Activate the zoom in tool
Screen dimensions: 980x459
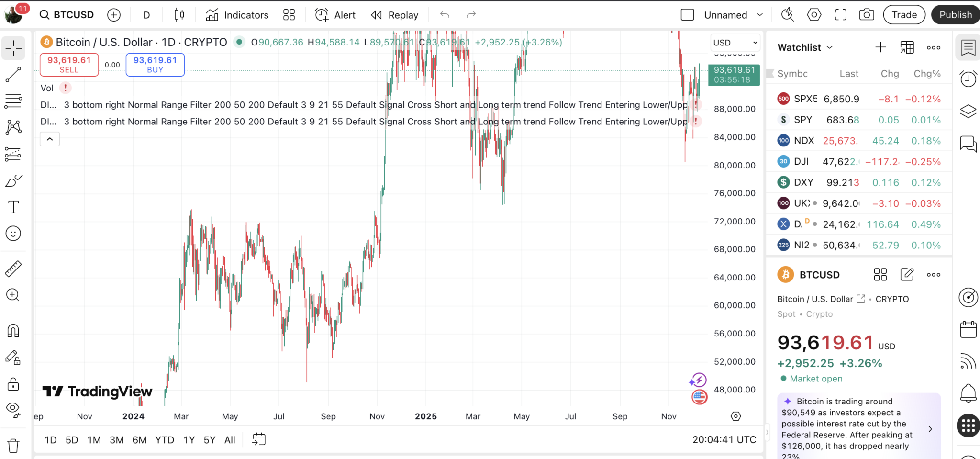point(13,295)
